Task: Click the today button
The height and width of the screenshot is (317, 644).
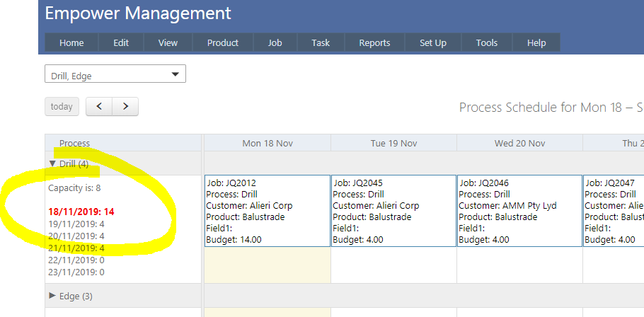Action: click(62, 107)
